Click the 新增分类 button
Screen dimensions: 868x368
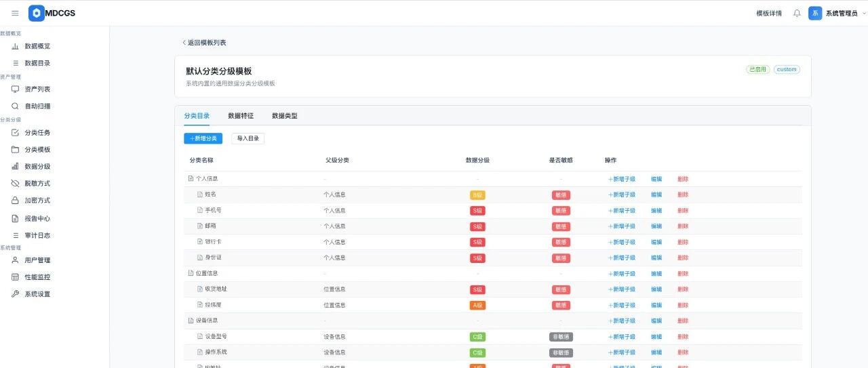203,138
